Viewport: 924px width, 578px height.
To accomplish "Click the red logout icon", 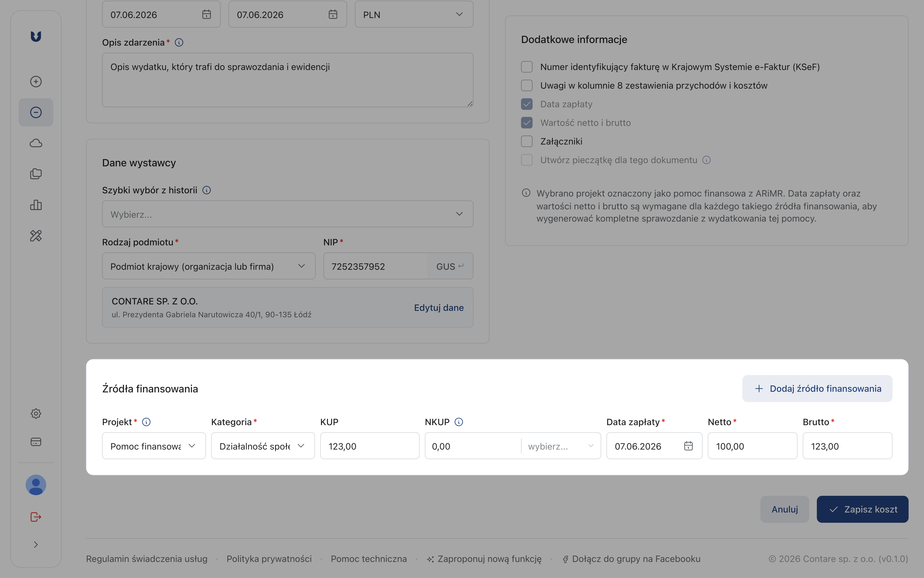I will pyautogui.click(x=36, y=517).
